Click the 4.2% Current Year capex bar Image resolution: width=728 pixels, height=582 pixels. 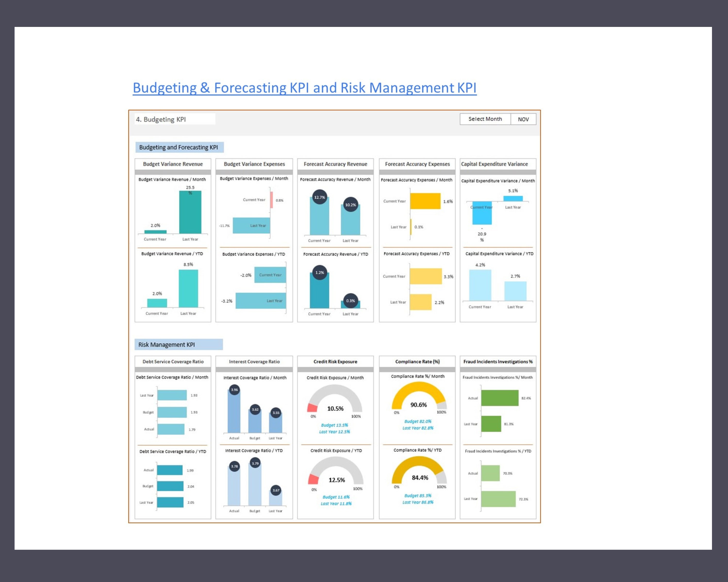pyautogui.click(x=480, y=285)
